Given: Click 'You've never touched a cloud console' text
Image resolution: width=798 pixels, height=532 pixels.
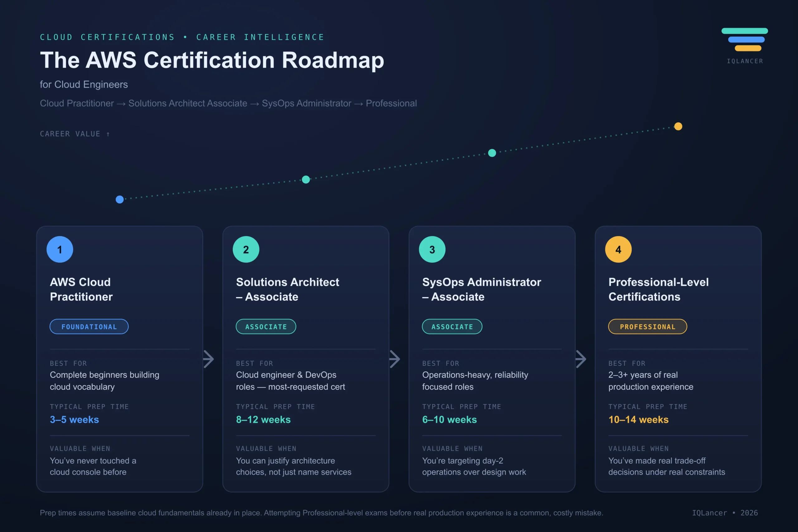Looking at the screenshot, I should (x=93, y=467).
